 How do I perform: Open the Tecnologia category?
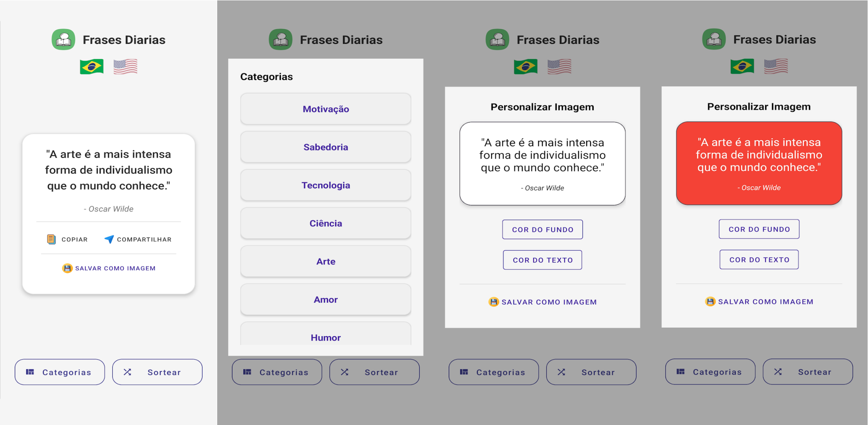click(x=325, y=185)
